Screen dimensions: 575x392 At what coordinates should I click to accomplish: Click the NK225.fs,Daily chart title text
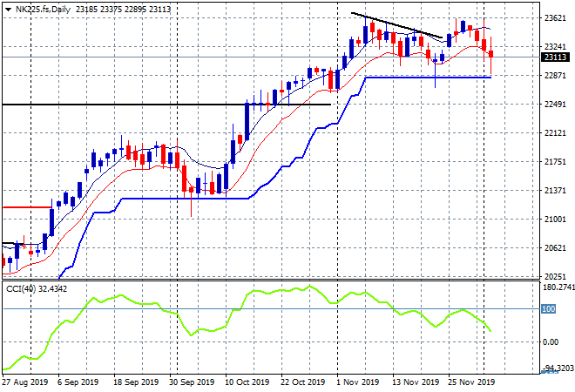click(x=43, y=10)
